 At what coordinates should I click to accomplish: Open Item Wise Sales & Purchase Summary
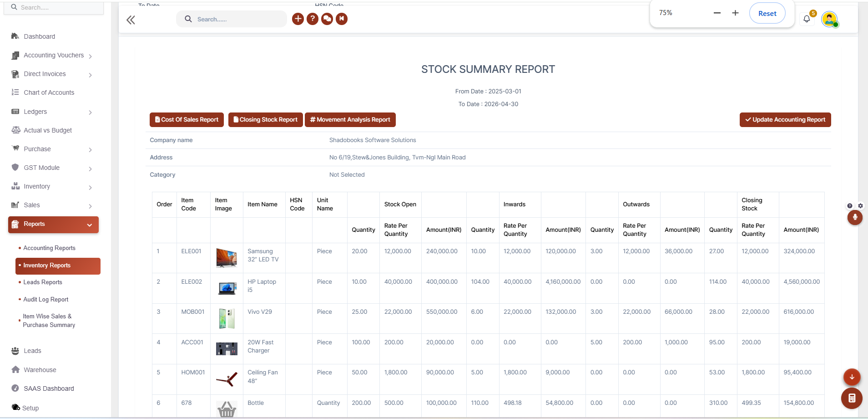coord(49,321)
